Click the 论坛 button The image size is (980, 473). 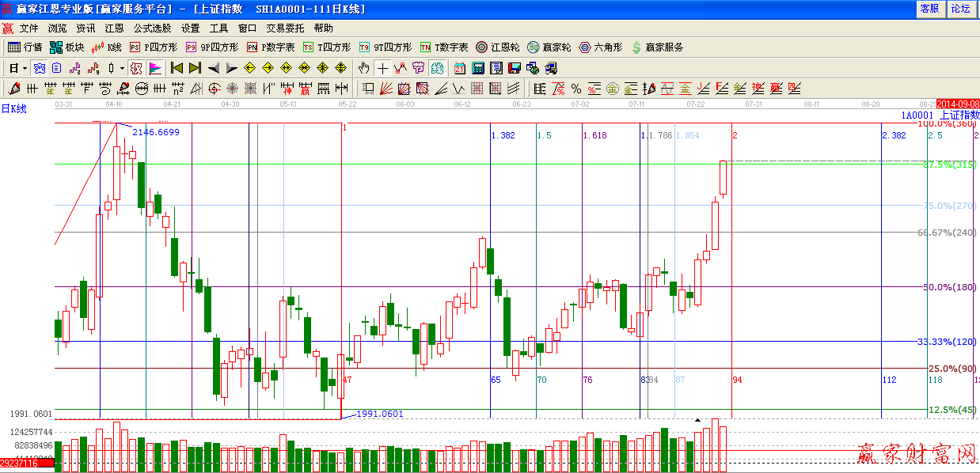click(x=960, y=9)
